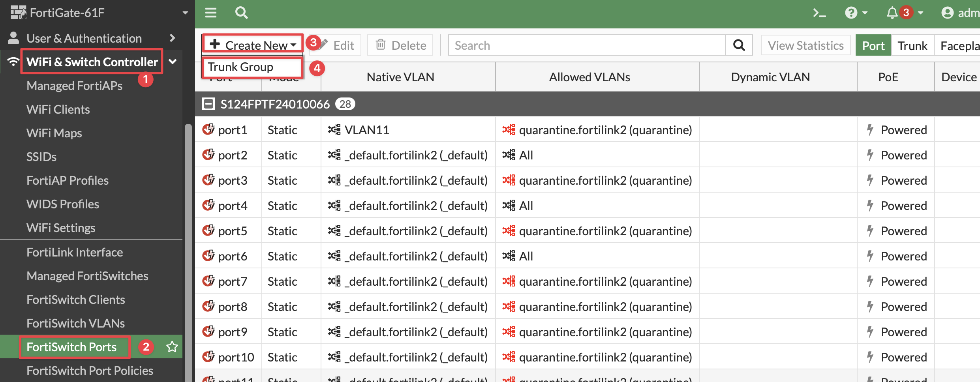The width and height of the screenshot is (980, 382).
Task: Toggle the hamburger navigation menu icon
Action: click(x=211, y=13)
